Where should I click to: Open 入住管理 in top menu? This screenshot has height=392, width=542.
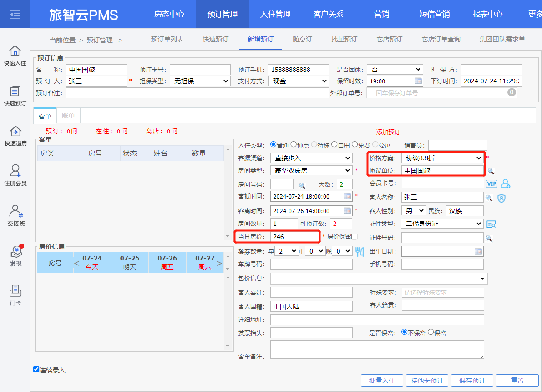[x=275, y=14]
